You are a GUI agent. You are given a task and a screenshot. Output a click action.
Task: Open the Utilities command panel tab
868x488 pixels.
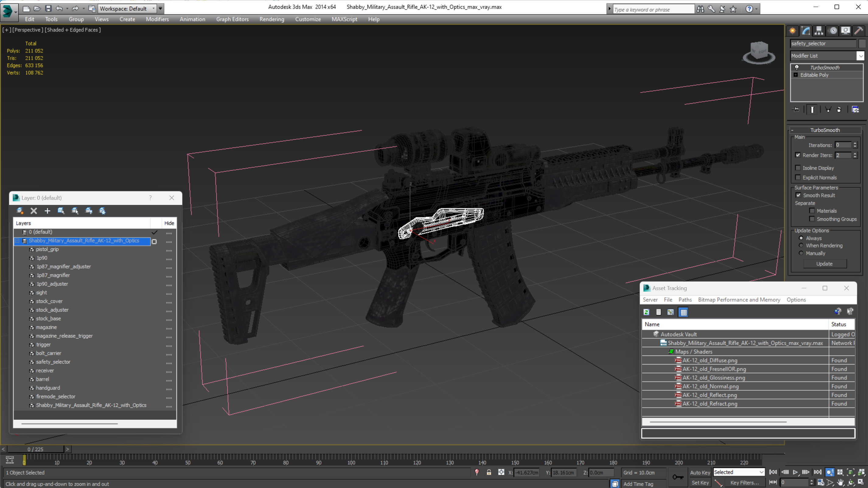point(859,31)
